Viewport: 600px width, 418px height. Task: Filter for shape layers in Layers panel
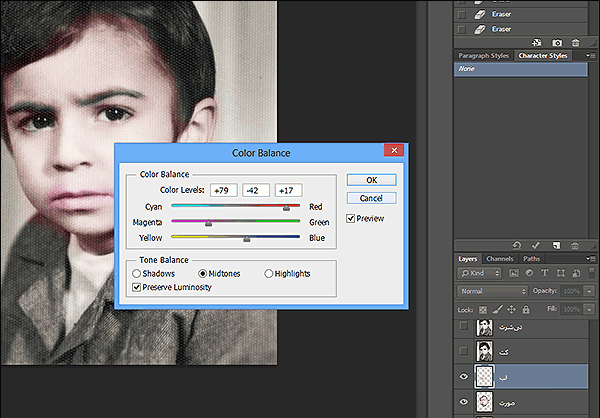point(561,273)
